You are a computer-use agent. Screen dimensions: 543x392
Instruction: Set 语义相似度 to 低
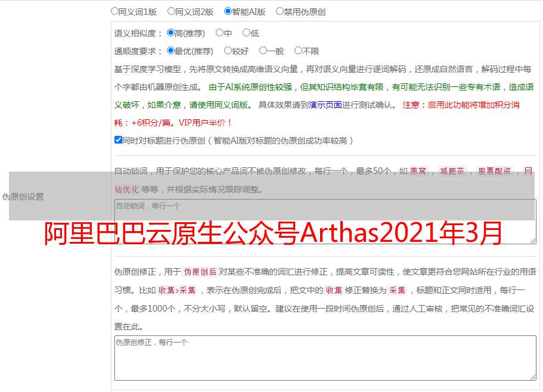tap(246, 33)
